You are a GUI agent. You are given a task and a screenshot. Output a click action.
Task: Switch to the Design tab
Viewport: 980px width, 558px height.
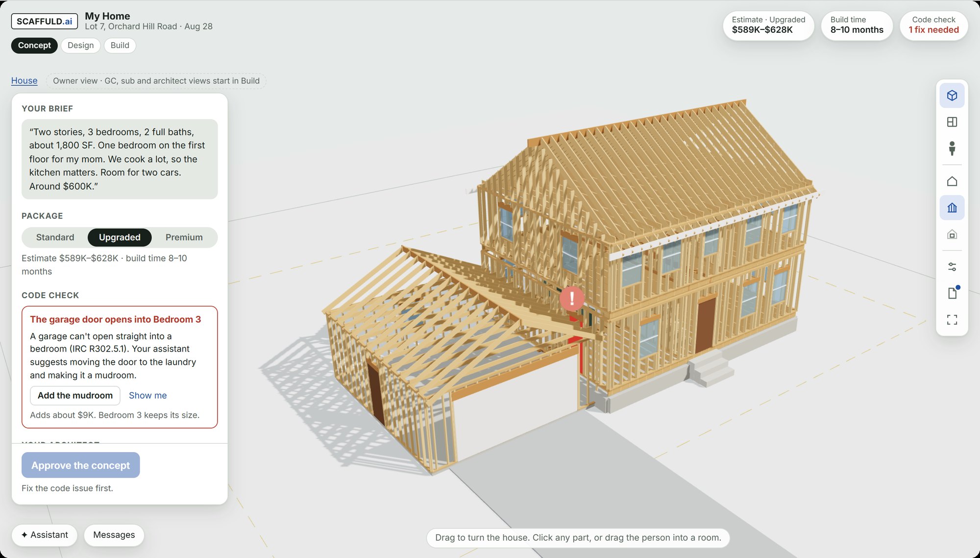80,46
